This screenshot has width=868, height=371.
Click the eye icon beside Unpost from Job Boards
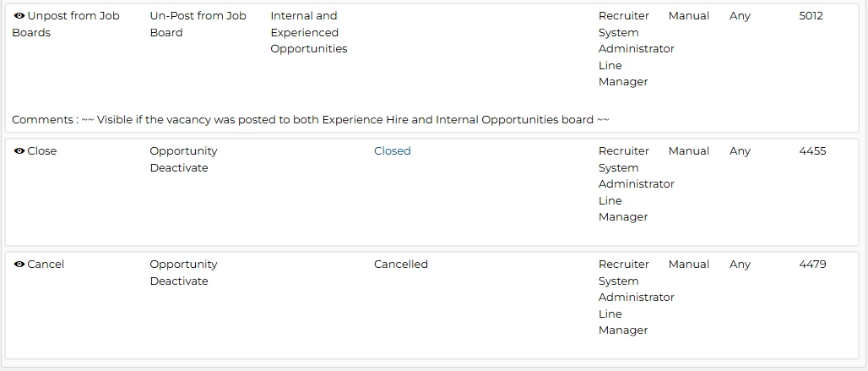[19, 16]
